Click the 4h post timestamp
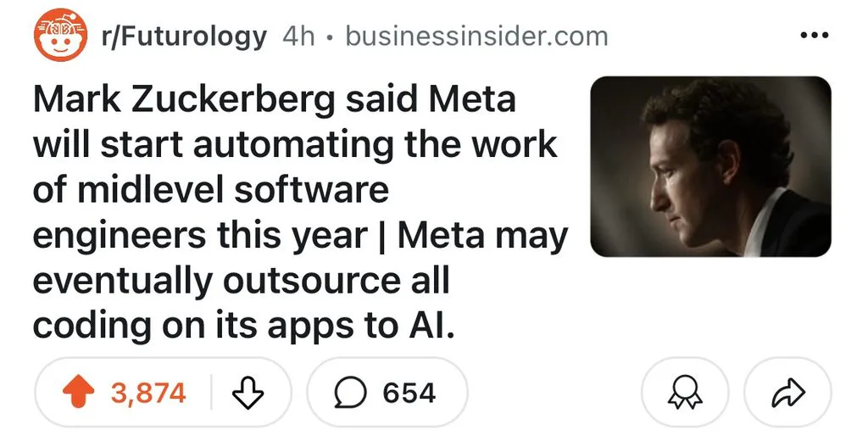 coord(298,36)
